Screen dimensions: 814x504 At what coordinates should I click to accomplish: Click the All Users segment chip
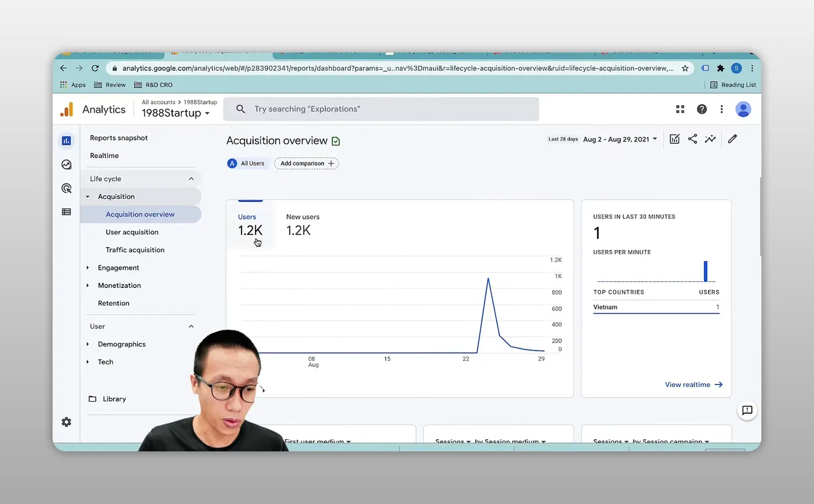(246, 163)
